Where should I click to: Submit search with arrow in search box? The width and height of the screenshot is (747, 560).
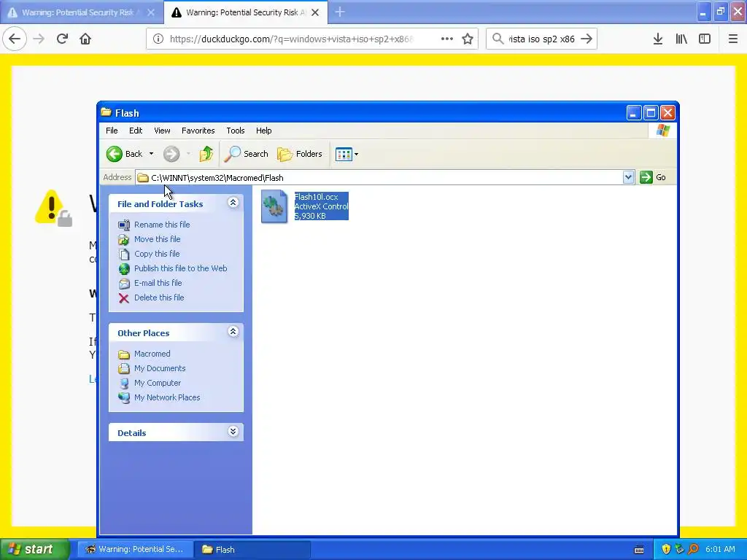point(587,39)
